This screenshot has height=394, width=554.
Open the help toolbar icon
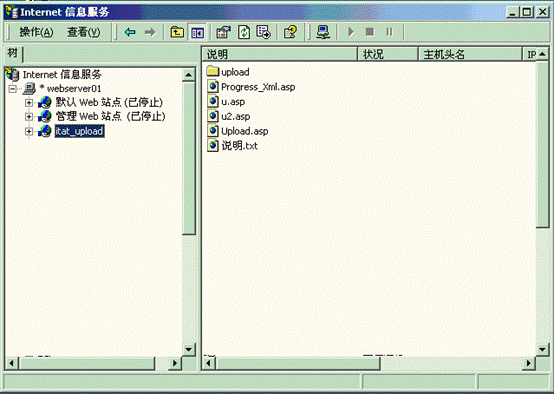(290, 33)
